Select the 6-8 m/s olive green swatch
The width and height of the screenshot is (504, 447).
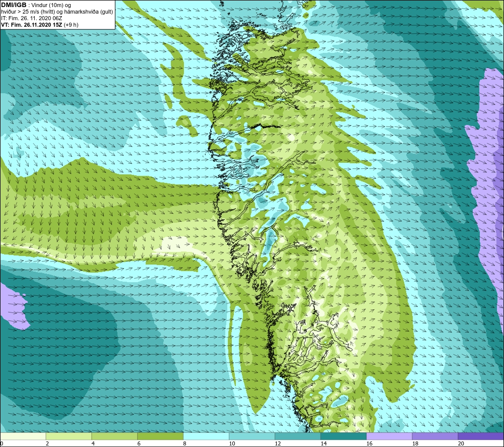tap(160, 436)
